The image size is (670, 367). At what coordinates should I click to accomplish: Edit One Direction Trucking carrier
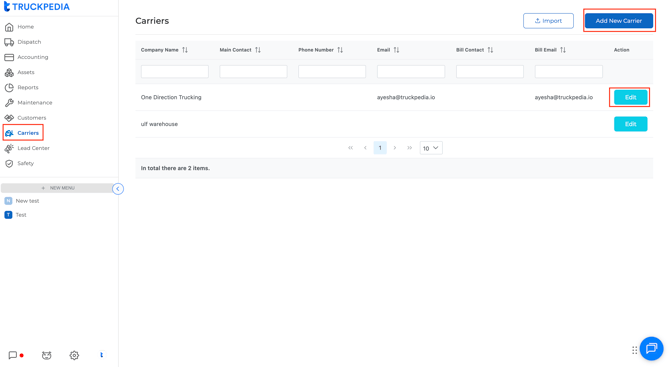click(x=630, y=97)
